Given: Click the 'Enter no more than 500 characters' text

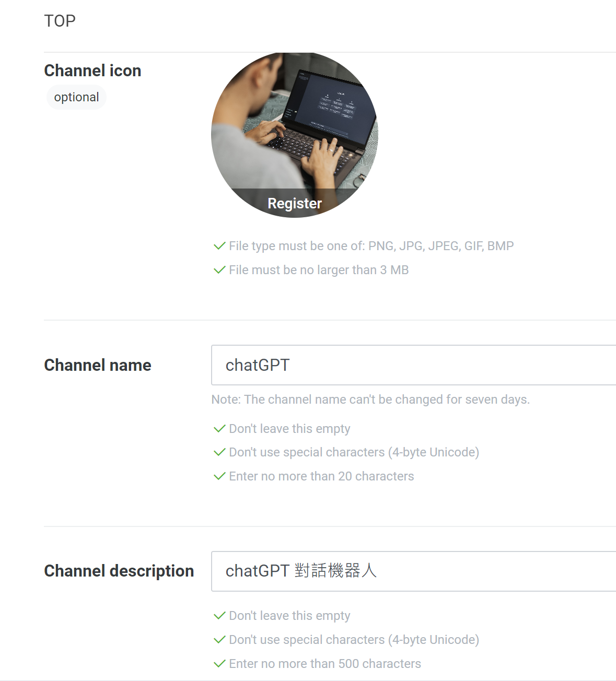Looking at the screenshot, I should click(x=325, y=664).
